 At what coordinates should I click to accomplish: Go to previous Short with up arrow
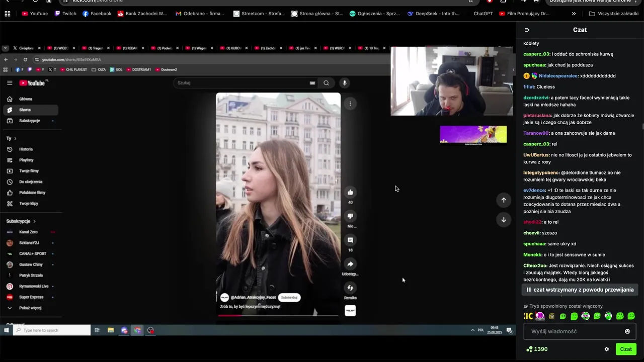click(x=504, y=200)
